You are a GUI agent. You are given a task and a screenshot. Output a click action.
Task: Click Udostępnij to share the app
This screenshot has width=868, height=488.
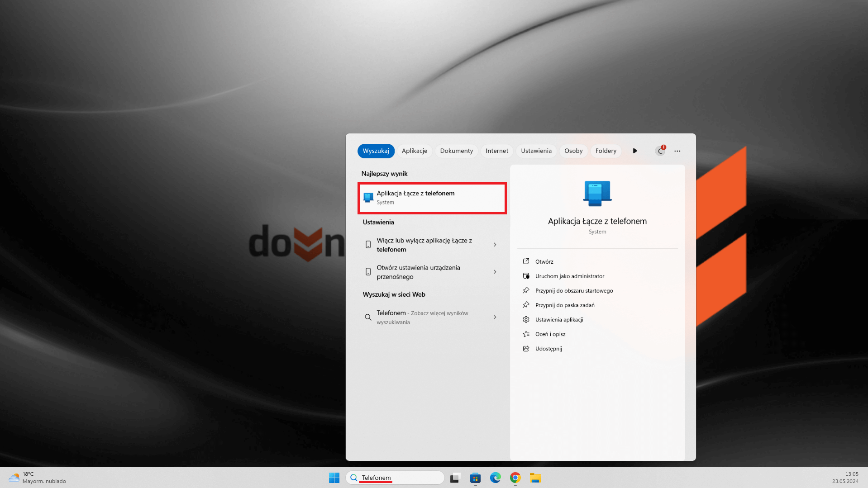click(548, 348)
